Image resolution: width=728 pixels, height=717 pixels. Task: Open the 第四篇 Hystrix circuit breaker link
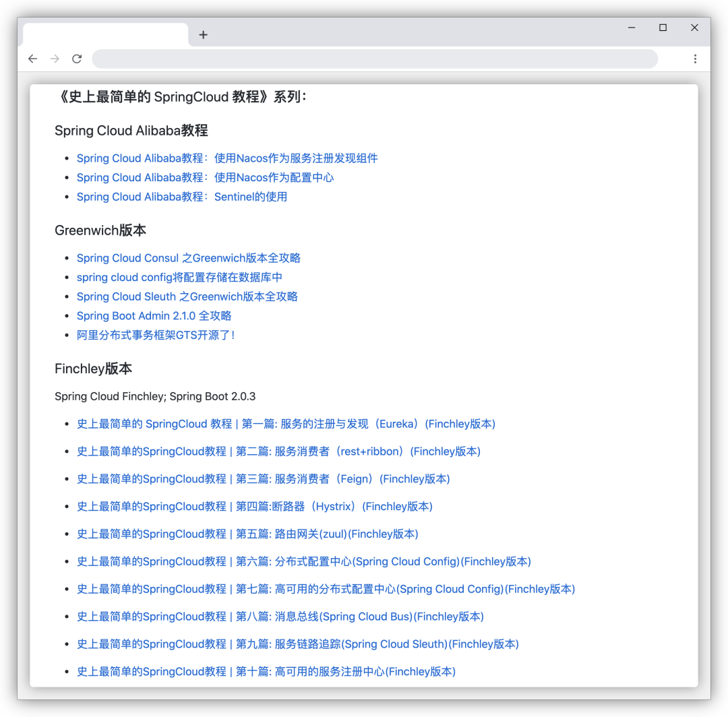tap(254, 506)
